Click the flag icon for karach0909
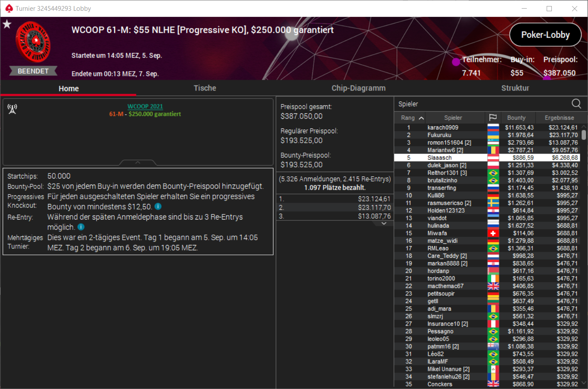Screen dimensions: 588x389 (493, 128)
